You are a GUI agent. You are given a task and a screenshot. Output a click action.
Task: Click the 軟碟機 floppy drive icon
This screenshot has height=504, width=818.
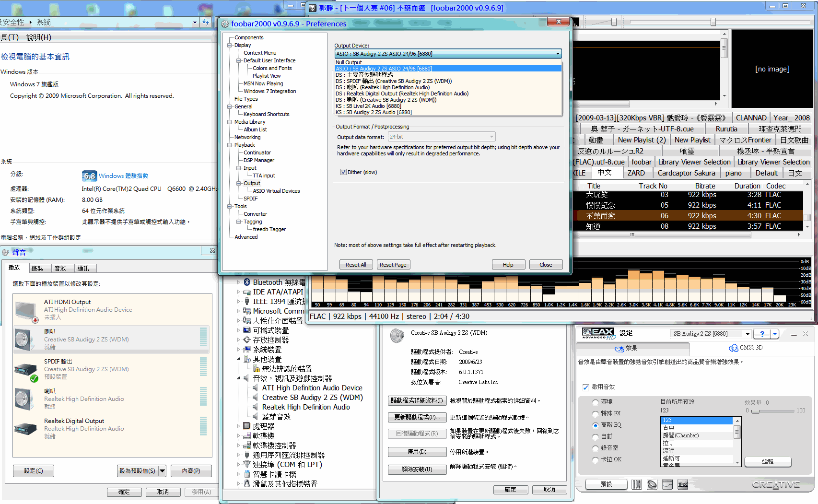click(x=247, y=436)
